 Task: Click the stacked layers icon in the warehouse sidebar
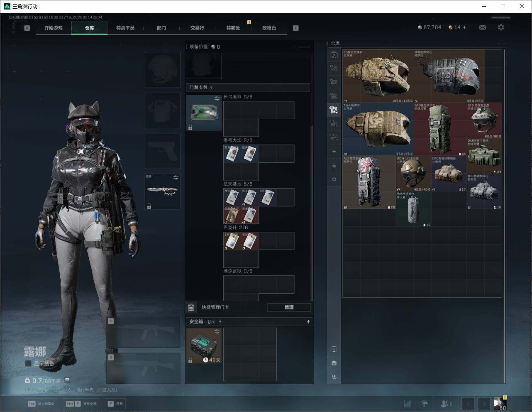coord(334,363)
